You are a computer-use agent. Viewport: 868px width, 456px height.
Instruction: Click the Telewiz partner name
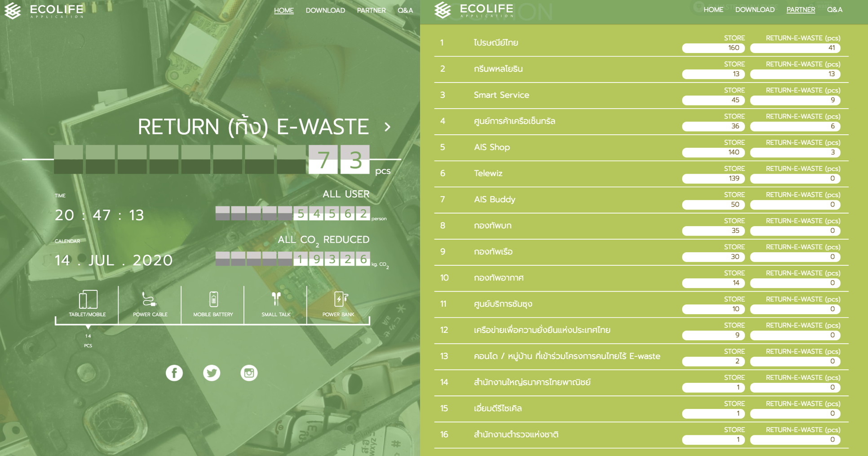pos(488,173)
